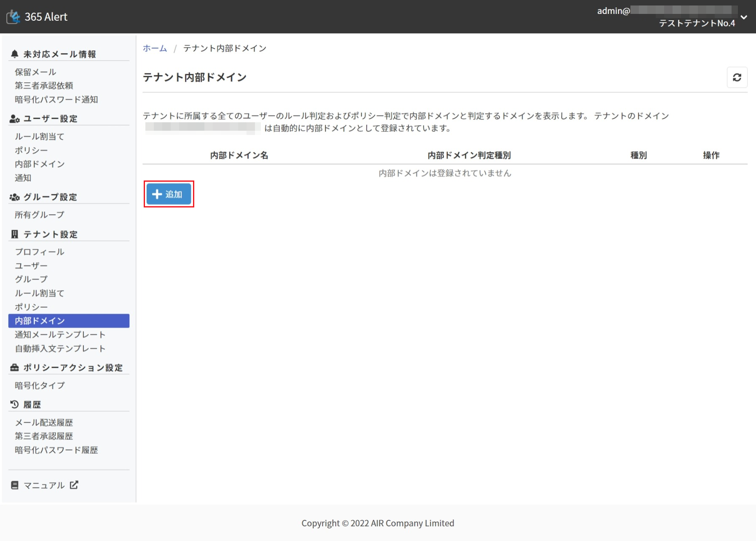The width and height of the screenshot is (756, 541).
Task: Open the manual external link icon
Action: (74, 485)
